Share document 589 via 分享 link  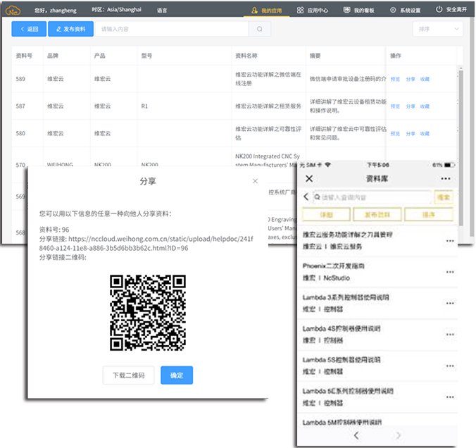411,79
